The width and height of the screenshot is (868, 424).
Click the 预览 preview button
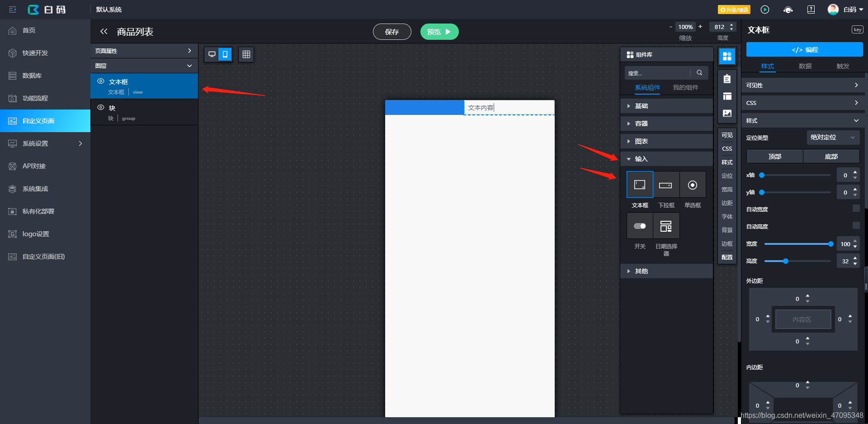pyautogui.click(x=439, y=32)
